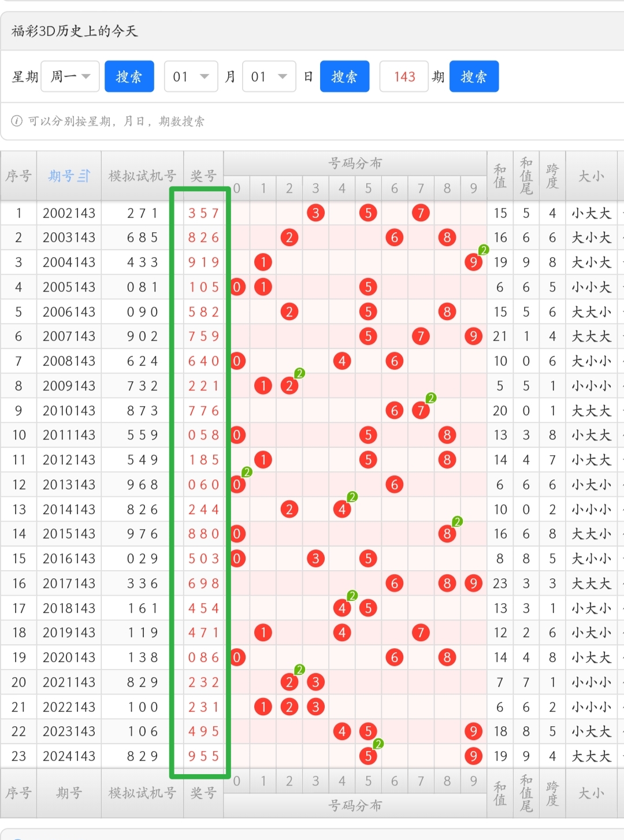Click red ball 1 in row 2022143
Image resolution: width=624 pixels, height=840 pixels.
(x=263, y=707)
